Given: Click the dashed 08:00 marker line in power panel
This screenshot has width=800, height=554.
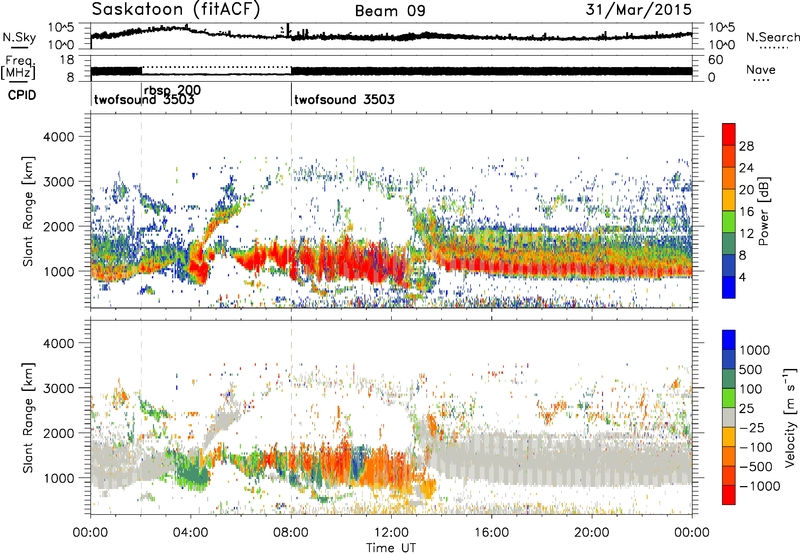Looking at the screenshot, I should tap(291, 211).
